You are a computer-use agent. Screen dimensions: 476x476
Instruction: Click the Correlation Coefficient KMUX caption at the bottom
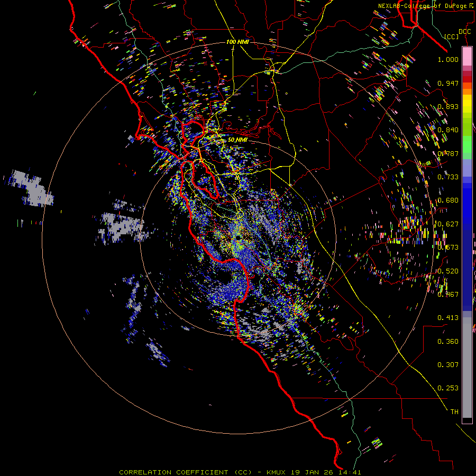pyautogui.click(x=240, y=472)
